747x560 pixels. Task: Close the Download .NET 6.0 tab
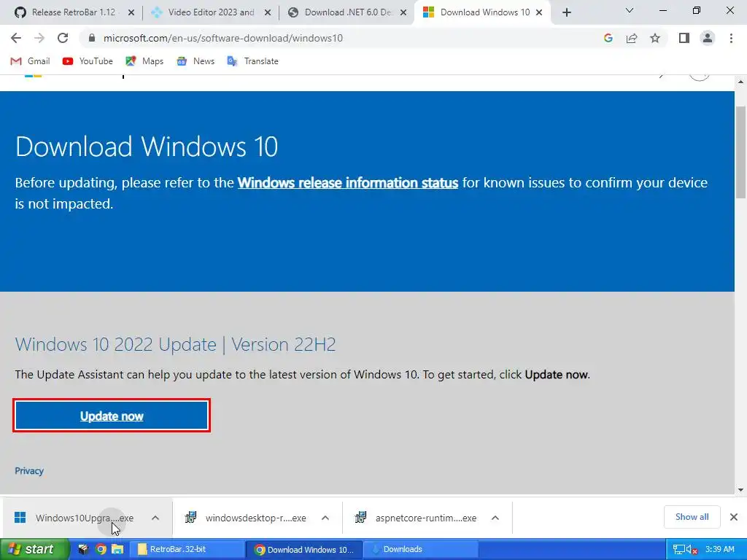(403, 12)
